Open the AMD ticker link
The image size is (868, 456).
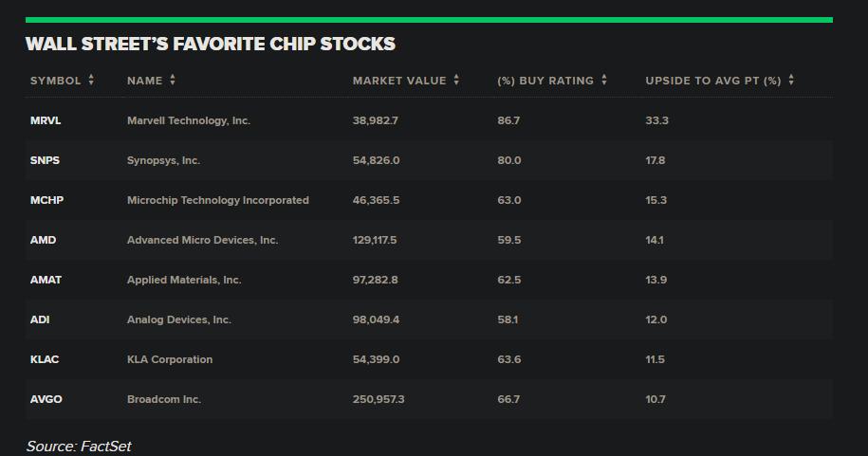click(44, 240)
